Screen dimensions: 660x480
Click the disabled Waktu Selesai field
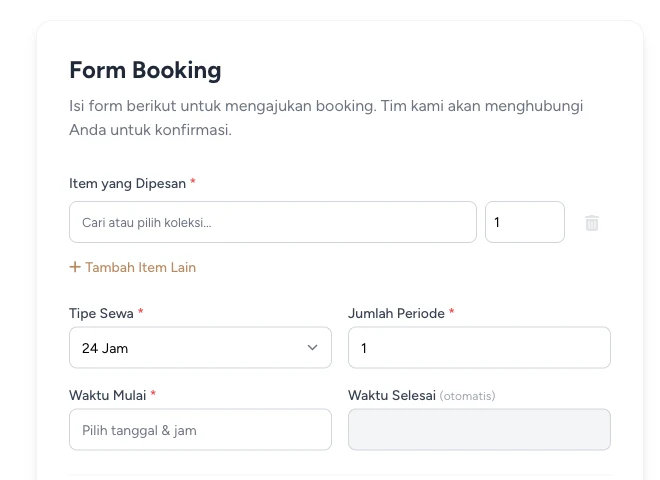tap(479, 429)
